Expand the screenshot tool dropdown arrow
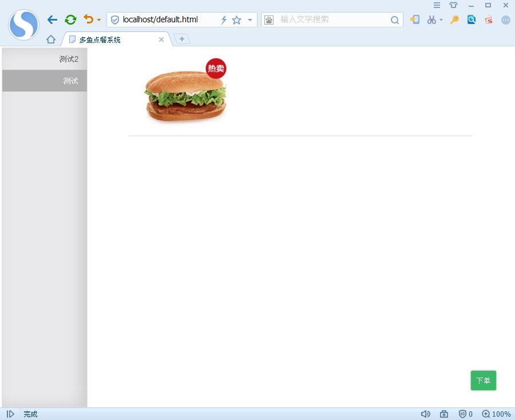This screenshot has width=515, height=420. tap(441, 20)
